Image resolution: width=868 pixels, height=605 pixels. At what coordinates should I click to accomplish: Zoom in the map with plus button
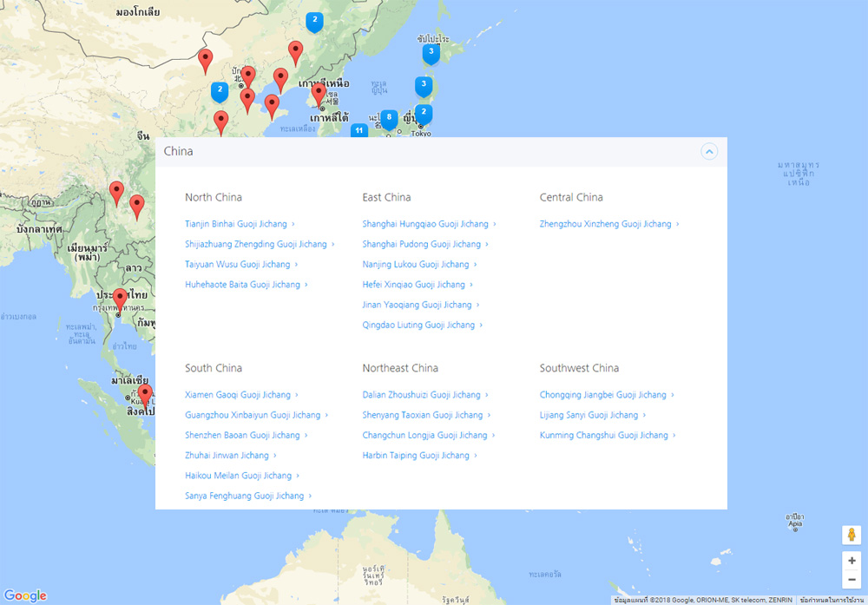852,561
